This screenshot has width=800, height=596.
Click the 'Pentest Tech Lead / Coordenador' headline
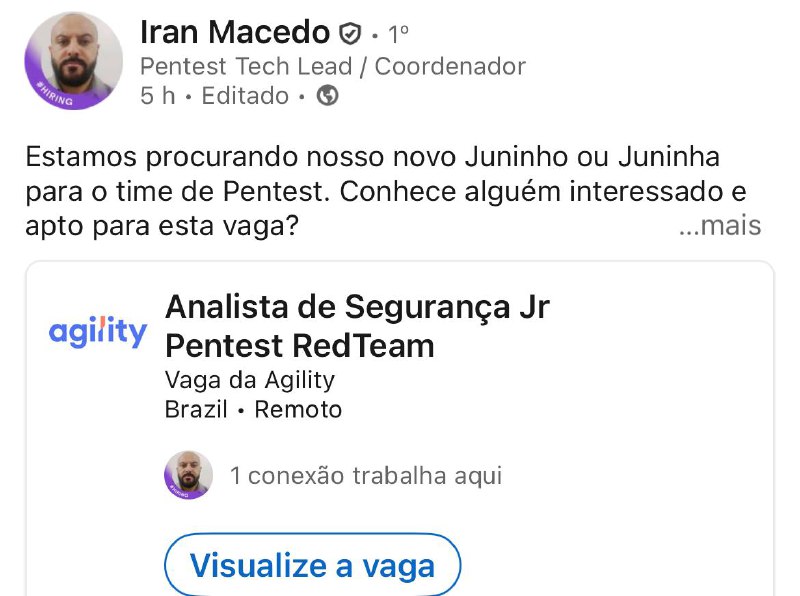point(330,66)
